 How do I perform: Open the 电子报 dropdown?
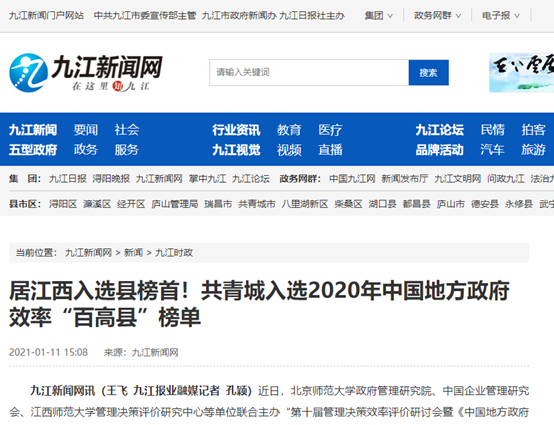(501, 16)
